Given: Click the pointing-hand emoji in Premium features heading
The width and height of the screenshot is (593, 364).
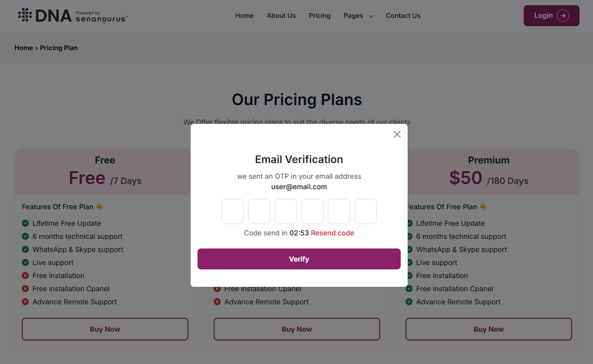Looking at the screenshot, I should 484,207.
